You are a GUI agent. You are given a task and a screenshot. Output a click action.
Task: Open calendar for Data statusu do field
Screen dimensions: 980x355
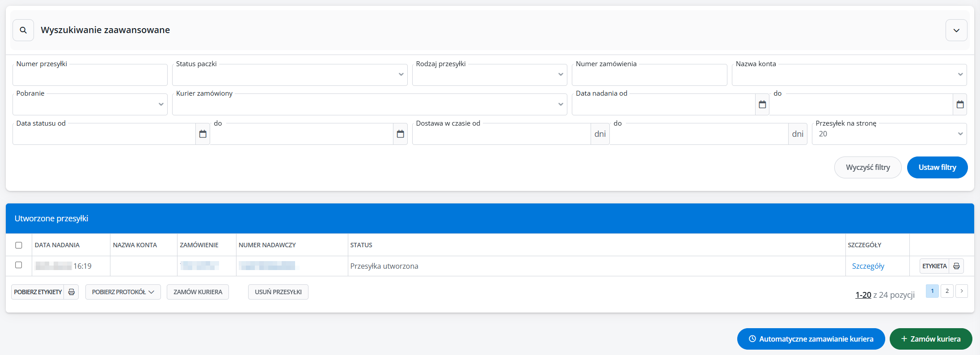[400, 134]
